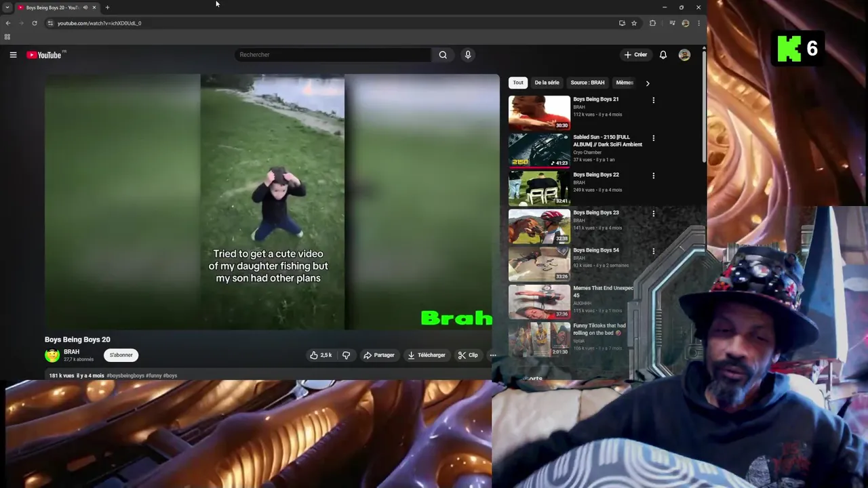Click the Clip scissors button
The image size is (868, 488).
click(x=468, y=355)
